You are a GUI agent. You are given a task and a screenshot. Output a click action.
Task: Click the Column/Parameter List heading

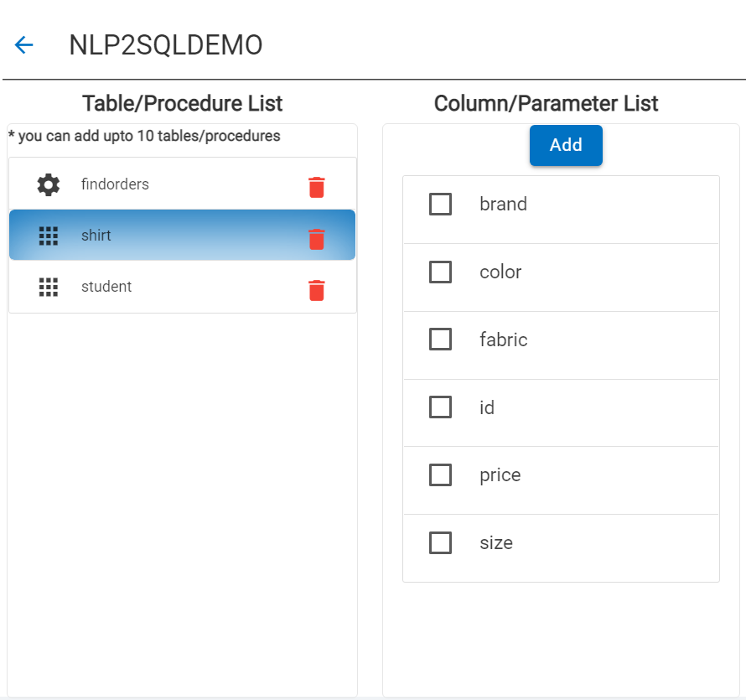[x=547, y=104]
